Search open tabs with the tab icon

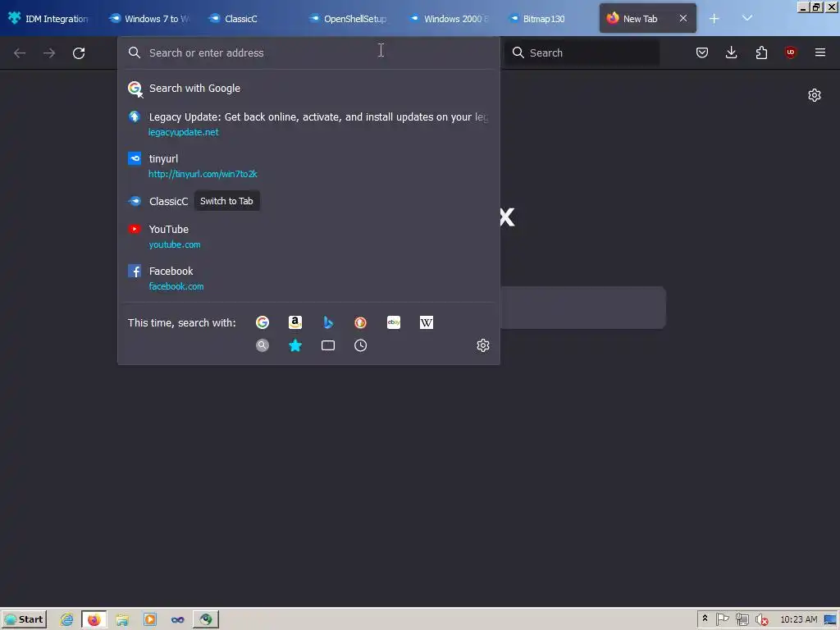328,345
